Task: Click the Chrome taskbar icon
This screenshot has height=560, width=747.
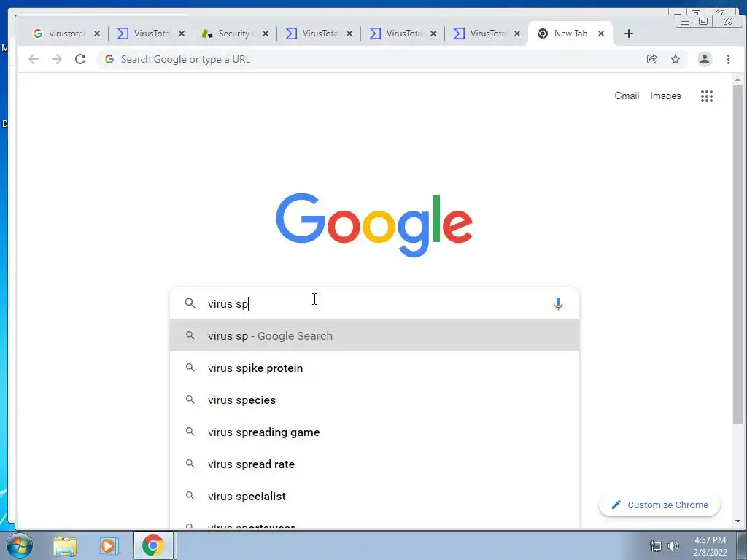Action: pyautogui.click(x=153, y=545)
